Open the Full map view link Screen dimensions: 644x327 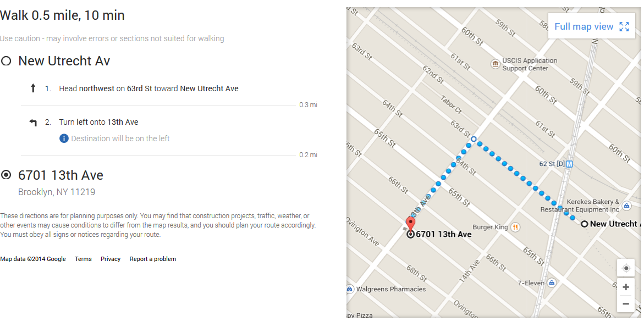coord(584,27)
